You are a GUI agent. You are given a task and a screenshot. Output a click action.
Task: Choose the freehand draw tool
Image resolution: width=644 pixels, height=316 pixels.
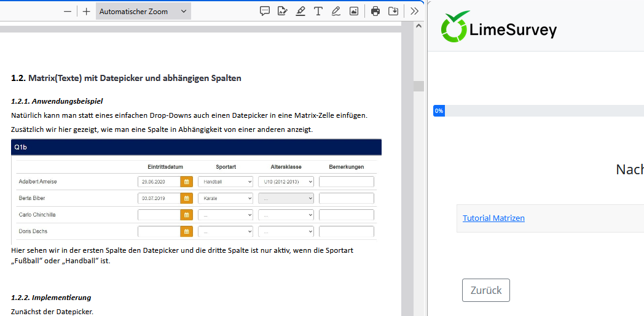point(336,11)
